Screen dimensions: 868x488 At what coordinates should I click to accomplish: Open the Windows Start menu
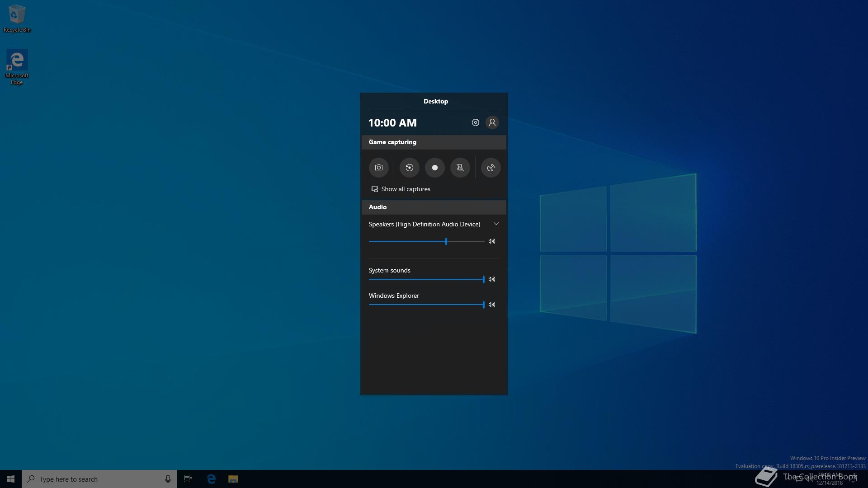tap(11, 479)
